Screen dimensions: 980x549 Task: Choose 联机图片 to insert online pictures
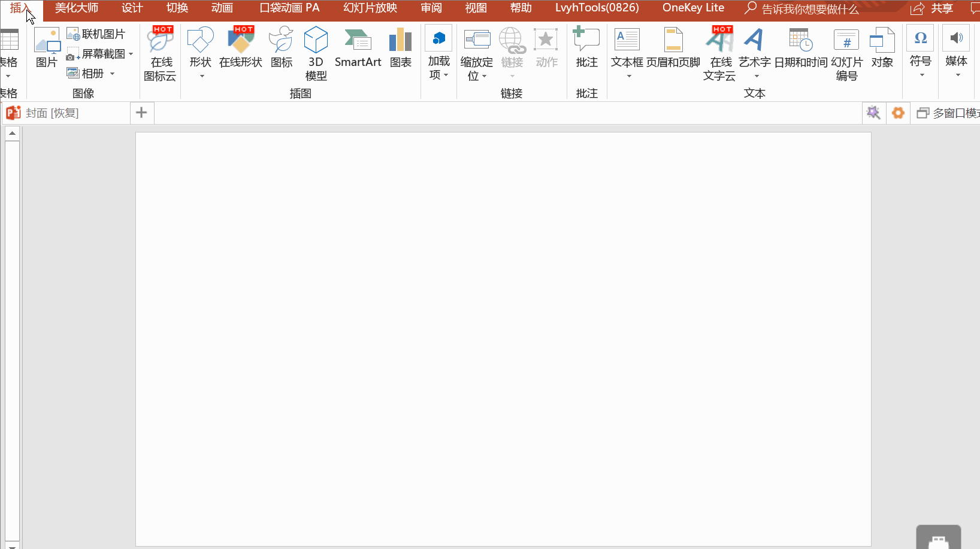(96, 34)
